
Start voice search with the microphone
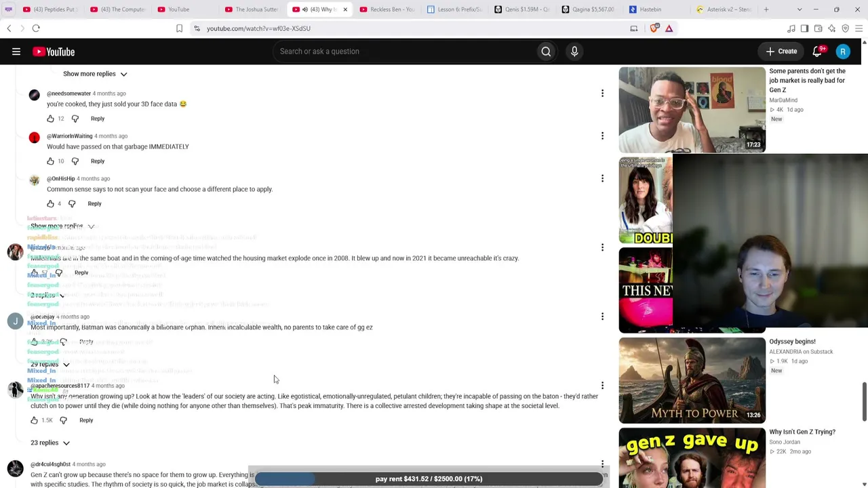(x=574, y=52)
